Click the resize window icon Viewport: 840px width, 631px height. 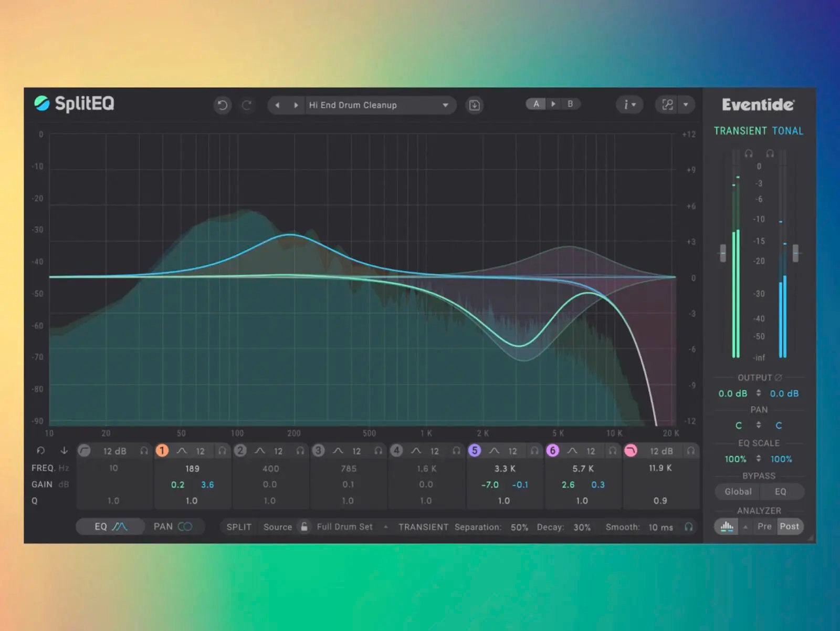coord(667,105)
